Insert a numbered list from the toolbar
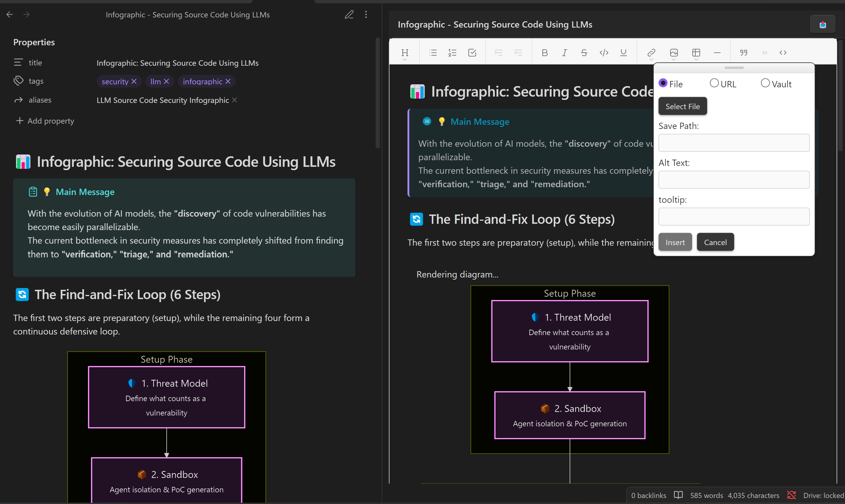This screenshot has height=504, width=845. point(453,52)
